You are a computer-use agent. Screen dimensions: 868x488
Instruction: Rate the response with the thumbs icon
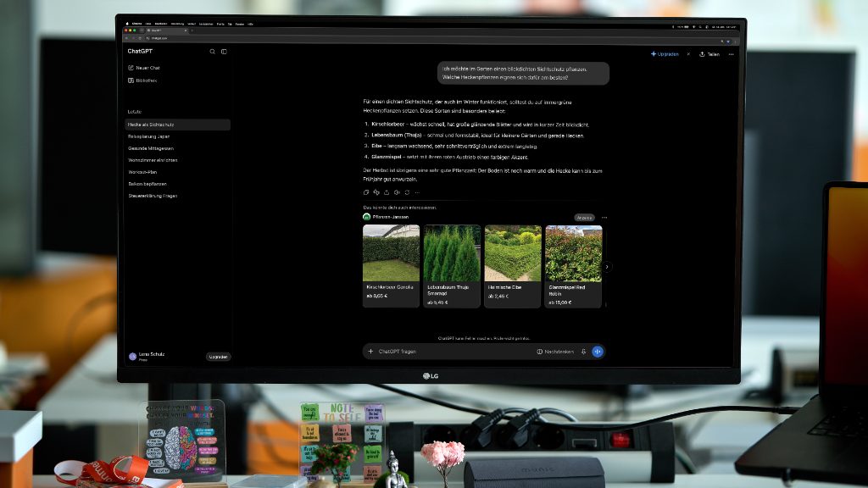tap(376, 192)
